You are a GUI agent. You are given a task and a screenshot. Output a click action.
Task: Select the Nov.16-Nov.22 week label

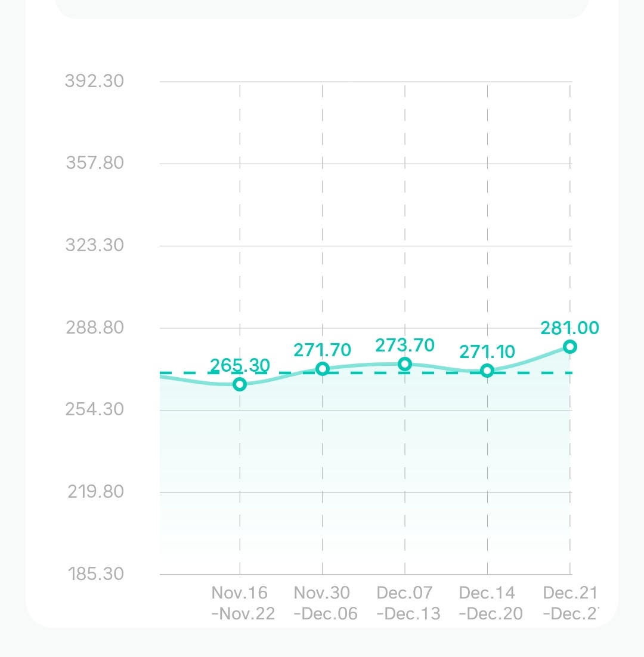pyautogui.click(x=243, y=603)
